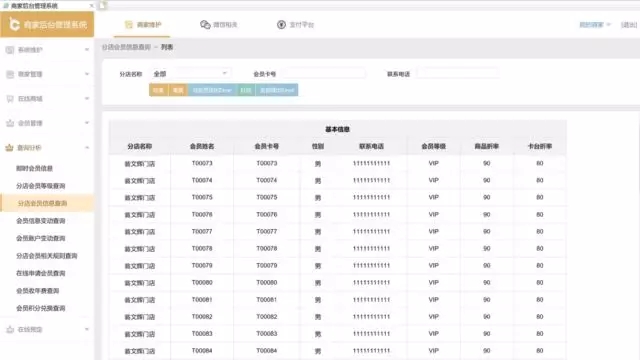This screenshot has height=360, width=640.
Task: Click the export current page Excel button
Action: tap(212, 90)
